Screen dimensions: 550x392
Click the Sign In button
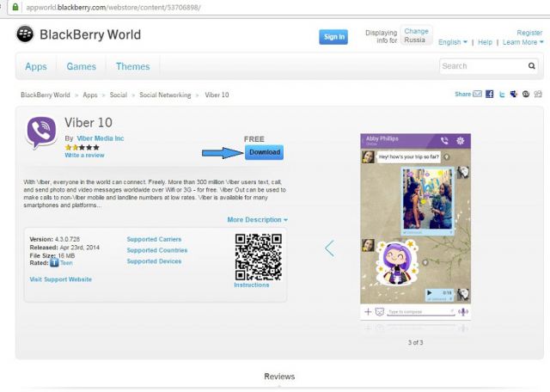(333, 37)
